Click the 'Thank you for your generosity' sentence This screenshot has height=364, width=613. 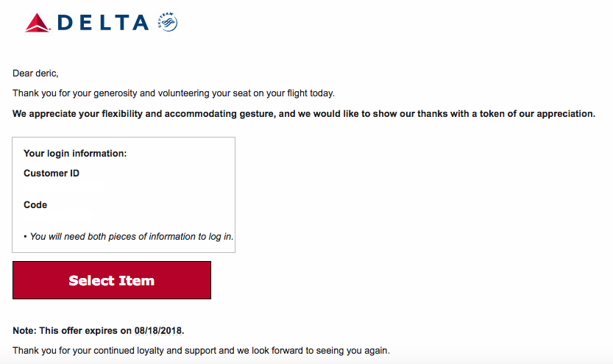coord(174,93)
